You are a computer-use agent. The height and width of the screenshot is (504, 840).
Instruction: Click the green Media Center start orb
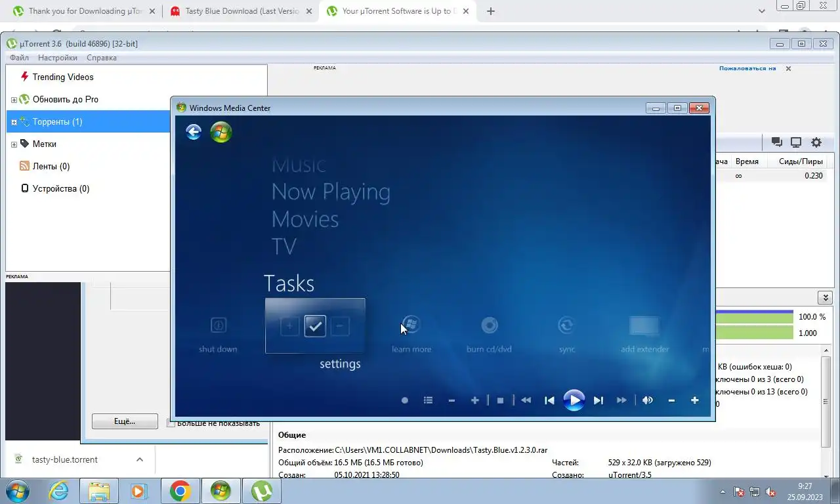point(221,132)
